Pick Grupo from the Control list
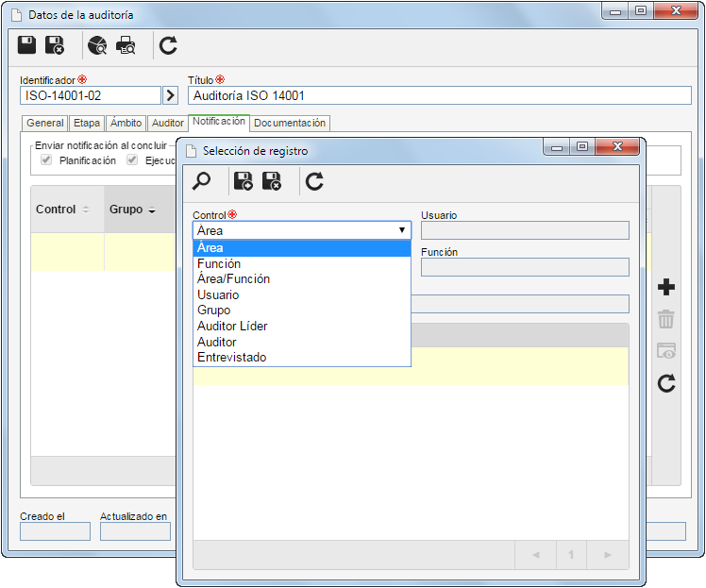 click(302, 311)
